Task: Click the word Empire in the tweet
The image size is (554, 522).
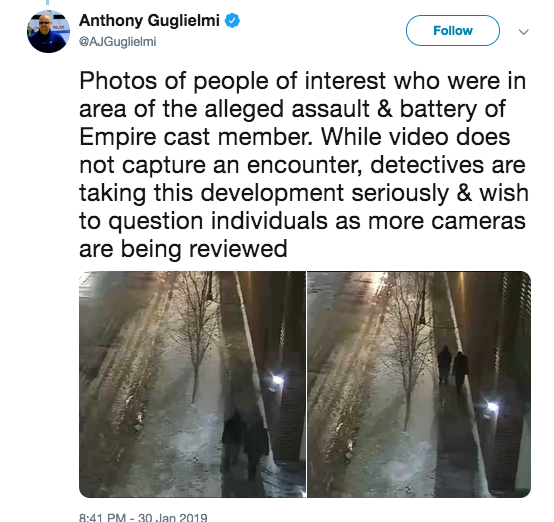Action: coord(118,137)
